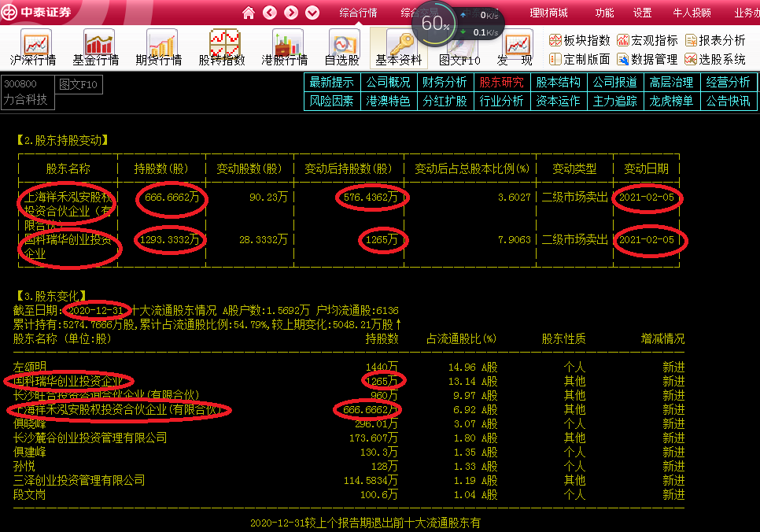Switch to 最新提示 tab
This screenshot has width=760, height=532.
[x=332, y=82]
